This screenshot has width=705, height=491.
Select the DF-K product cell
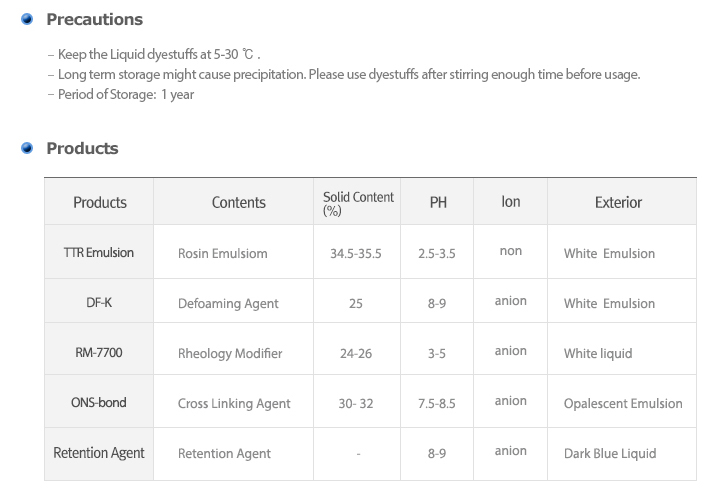[x=99, y=301]
